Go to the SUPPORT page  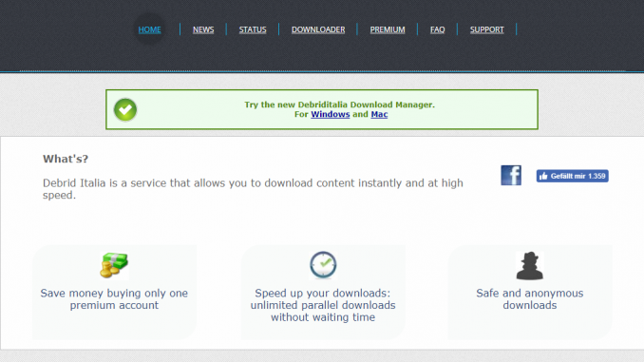pos(486,29)
